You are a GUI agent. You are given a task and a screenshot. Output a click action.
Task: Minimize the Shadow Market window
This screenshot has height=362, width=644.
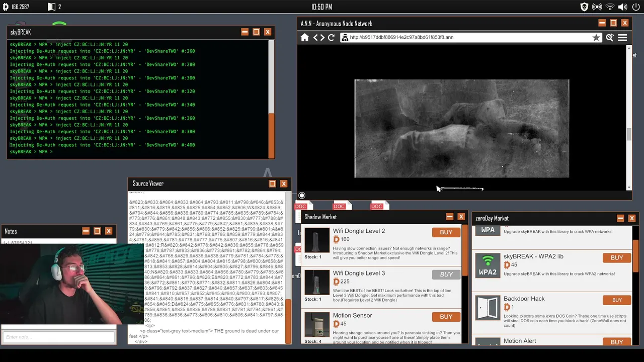point(449,217)
